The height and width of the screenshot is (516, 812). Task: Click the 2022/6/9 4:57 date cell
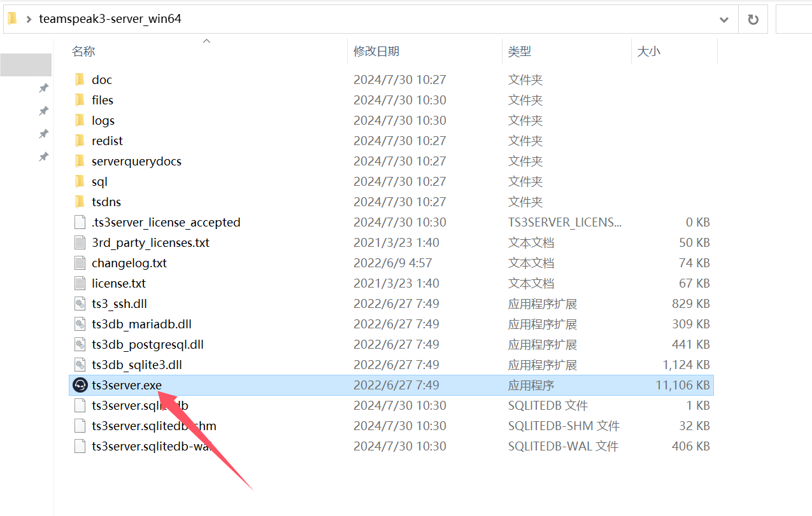pos(393,263)
